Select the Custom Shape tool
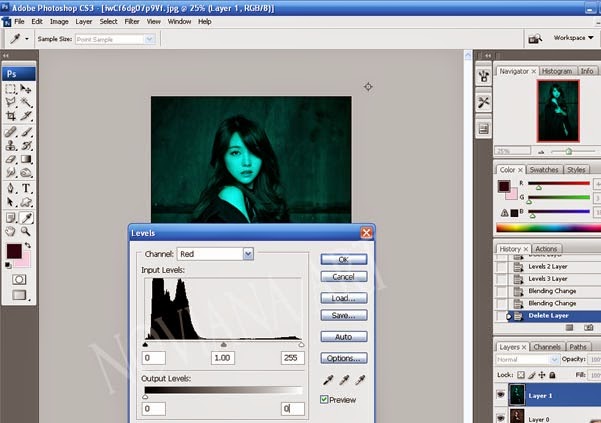This screenshot has height=423, width=601. [x=26, y=202]
